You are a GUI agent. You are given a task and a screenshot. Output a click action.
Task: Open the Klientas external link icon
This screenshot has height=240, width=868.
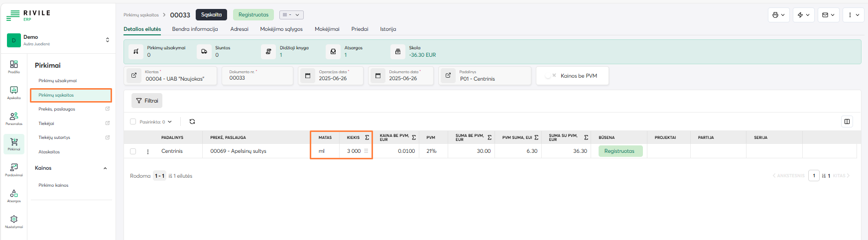coord(134,76)
